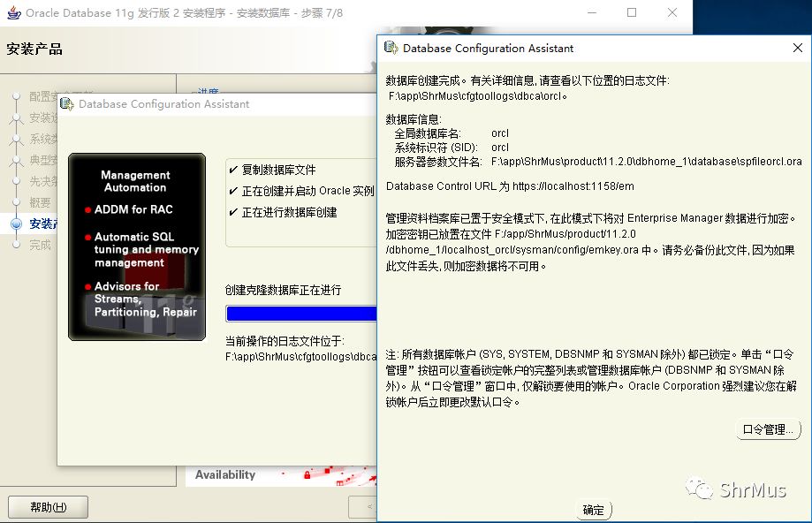This screenshot has height=523, width=812.
Task: Click the 安装产品 page heading
Action: coord(34,49)
